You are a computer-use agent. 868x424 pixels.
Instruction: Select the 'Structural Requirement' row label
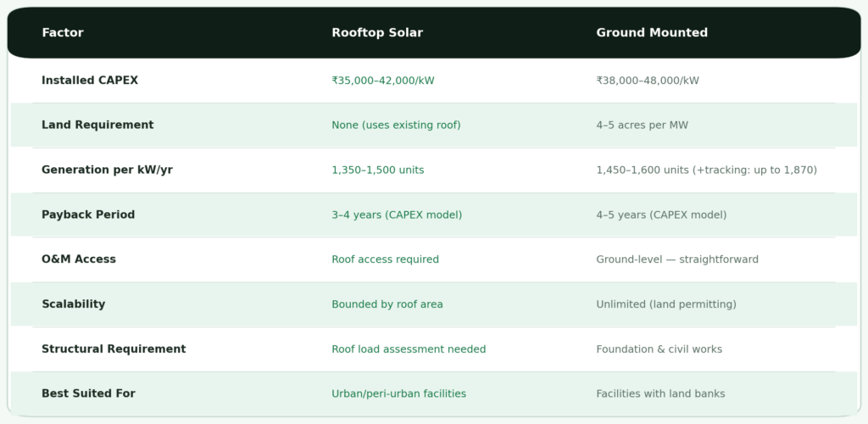pyautogui.click(x=114, y=349)
